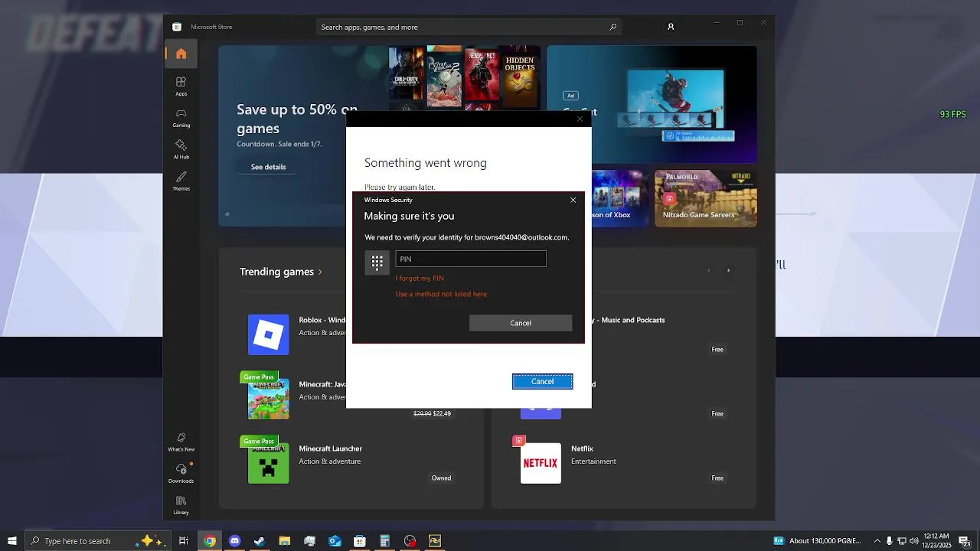This screenshot has width=980, height=551.
Task: Open Google Chrome from the taskbar
Action: point(210,541)
